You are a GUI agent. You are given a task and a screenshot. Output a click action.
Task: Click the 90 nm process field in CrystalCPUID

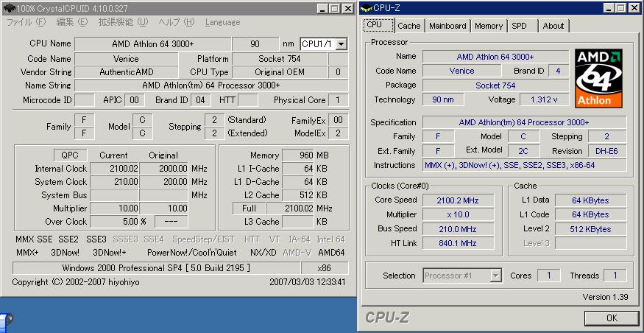[x=255, y=44]
